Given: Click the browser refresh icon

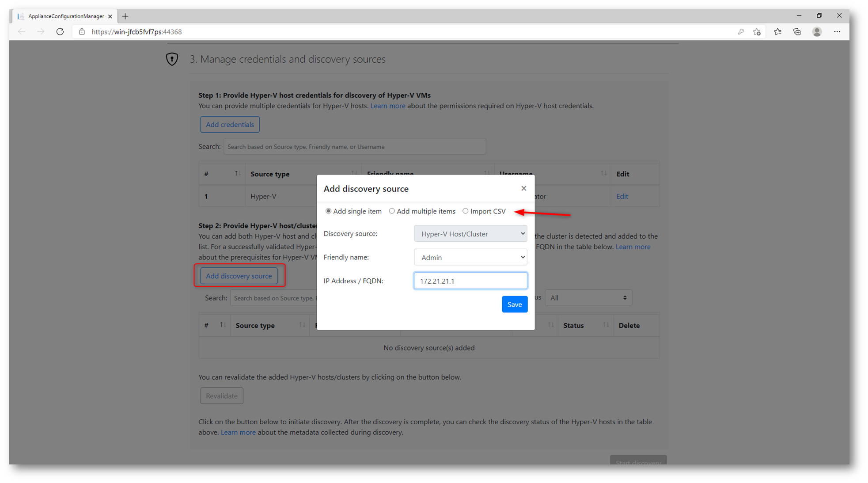Looking at the screenshot, I should click(60, 32).
